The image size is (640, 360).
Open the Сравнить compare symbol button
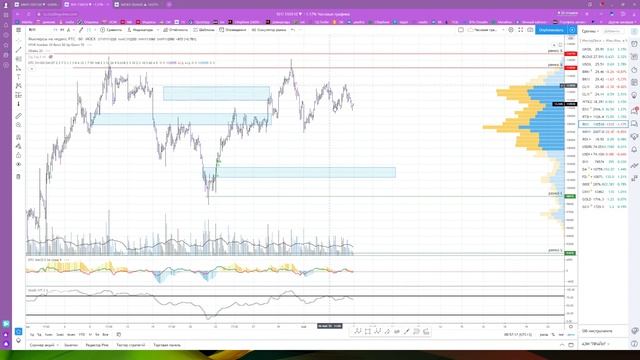(111, 30)
